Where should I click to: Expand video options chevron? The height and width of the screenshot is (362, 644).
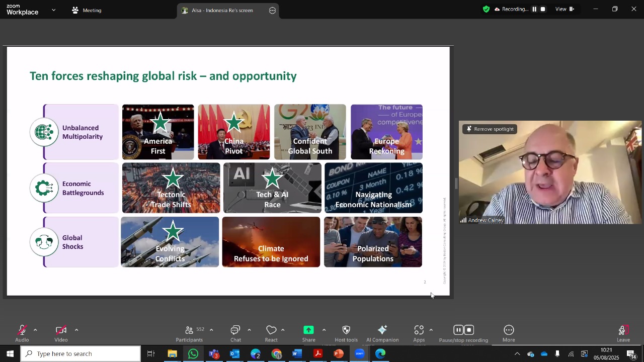click(x=76, y=330)
